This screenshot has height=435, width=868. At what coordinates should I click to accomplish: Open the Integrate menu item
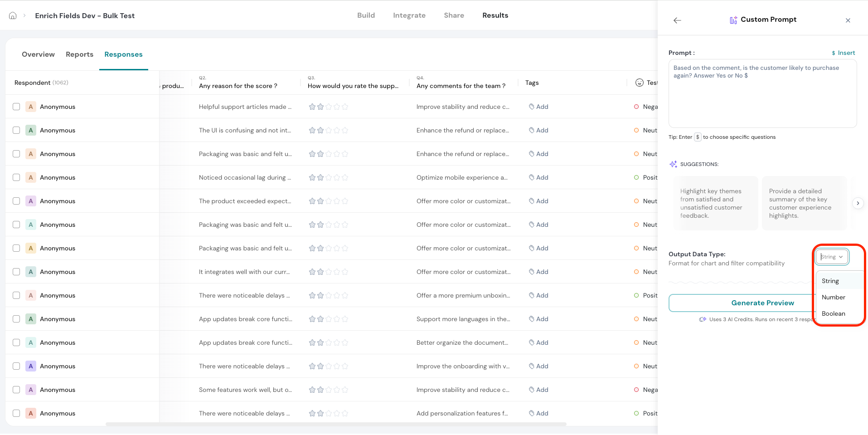(409, 15)
